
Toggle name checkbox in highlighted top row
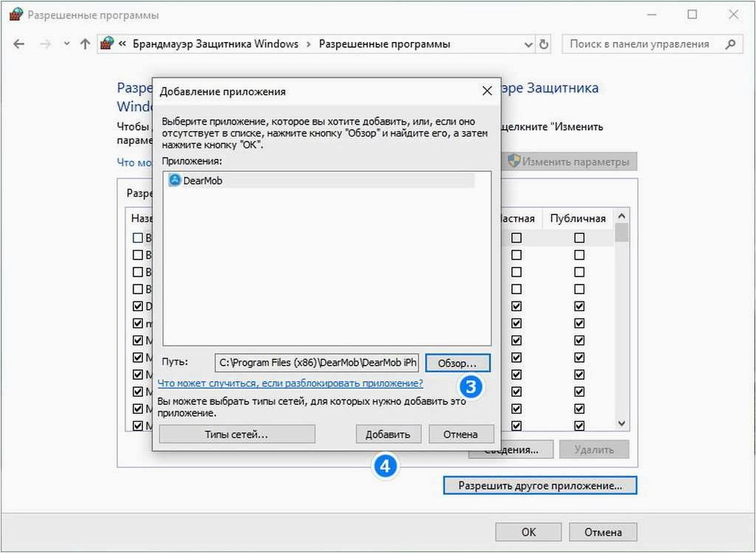tap(138, 238)
